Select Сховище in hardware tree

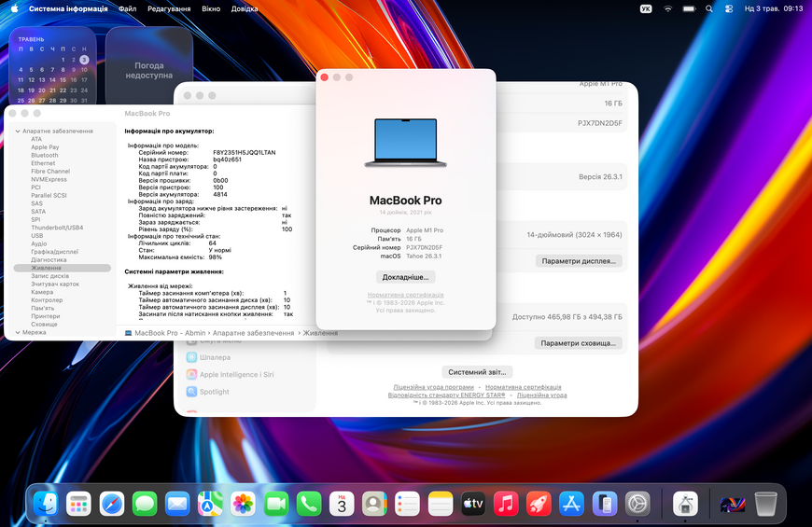coord(44,324)
